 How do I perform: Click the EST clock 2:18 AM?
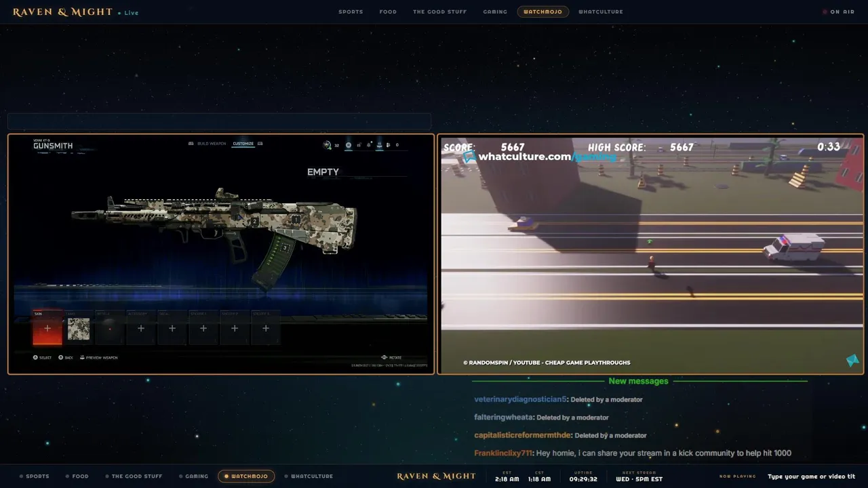507,479
